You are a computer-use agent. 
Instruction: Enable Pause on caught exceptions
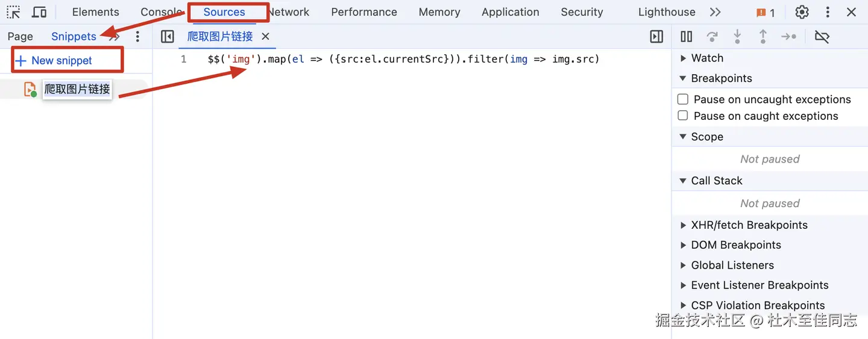[683, 116]
